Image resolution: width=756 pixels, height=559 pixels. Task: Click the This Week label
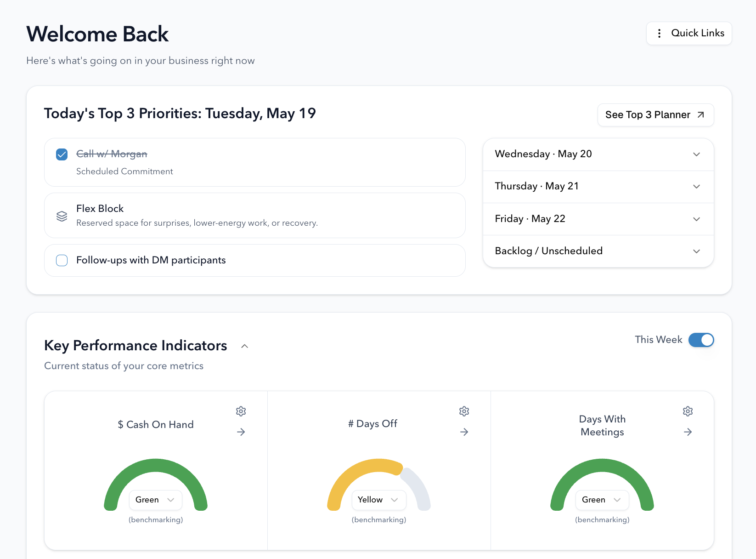(x=658, y=340)
